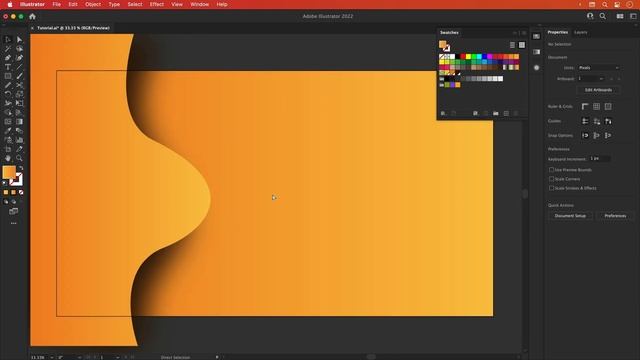The height and width of the screenshot is (360, 640).
Task: Click the Edit Artboards button
Action: coord(598,90)
